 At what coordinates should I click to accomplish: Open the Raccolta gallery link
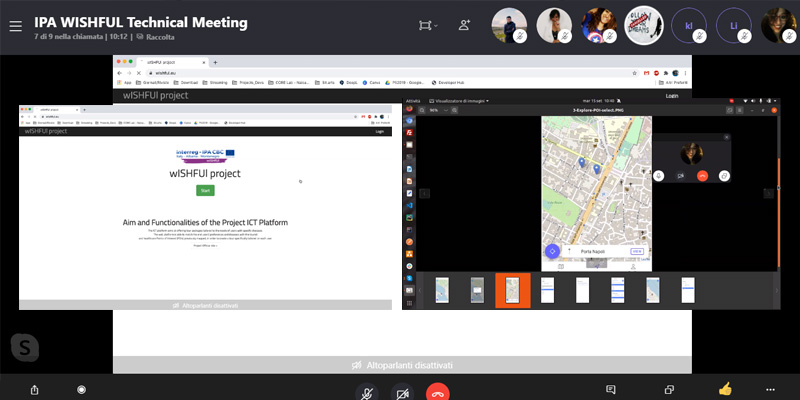(x=155, y=37)
